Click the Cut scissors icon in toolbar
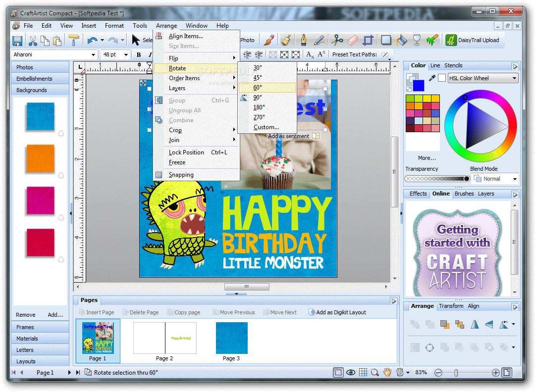Image resolution: width=536 pixels, height=392 pixels. [x=33, y=41]
